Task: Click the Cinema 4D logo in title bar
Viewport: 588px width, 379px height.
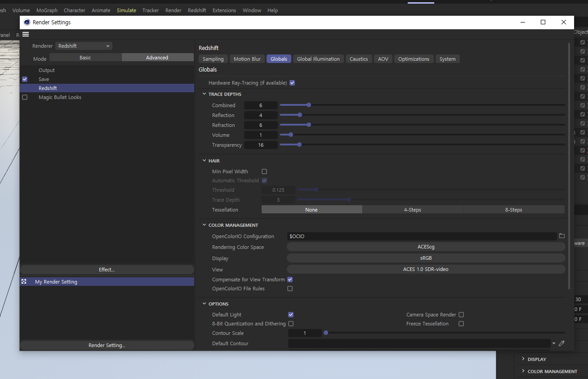Action: [x=27, y=22]
